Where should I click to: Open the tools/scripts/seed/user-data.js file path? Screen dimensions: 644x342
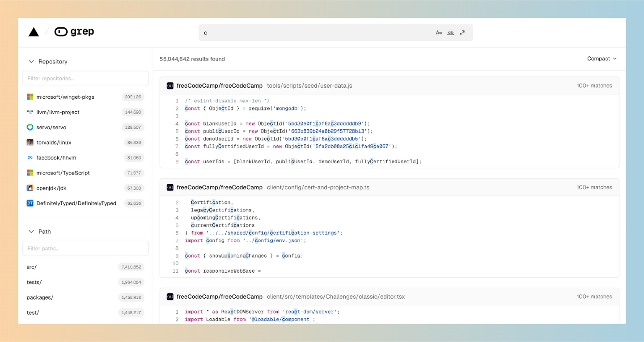click(309, 86)
